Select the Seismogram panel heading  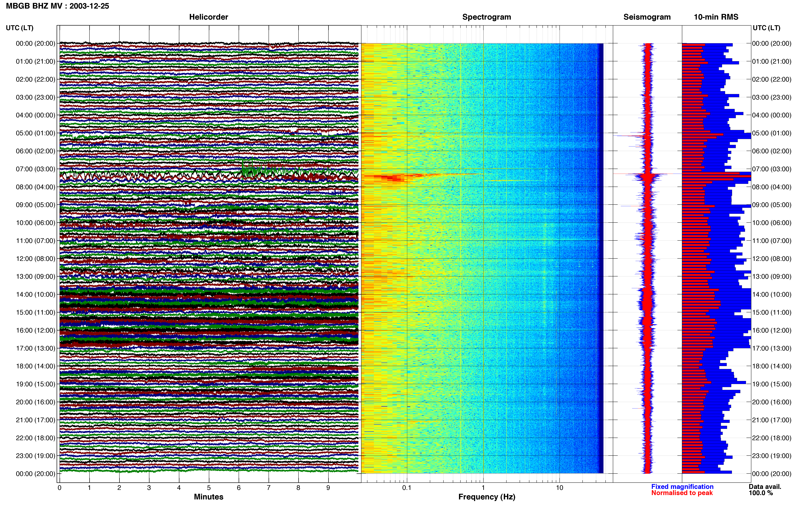[x=647, y=17]
